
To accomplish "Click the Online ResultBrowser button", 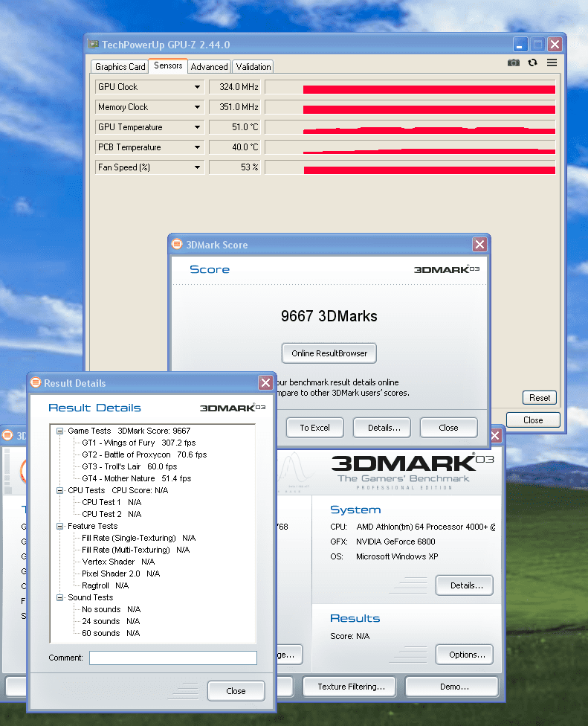I will [x=329, y=353].
